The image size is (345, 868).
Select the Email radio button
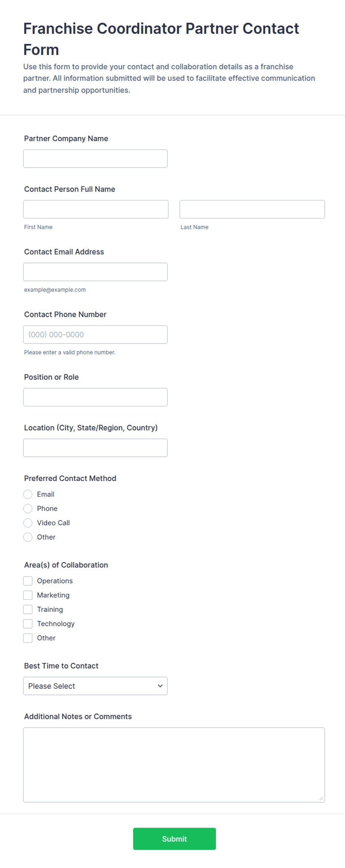point(28,494)
